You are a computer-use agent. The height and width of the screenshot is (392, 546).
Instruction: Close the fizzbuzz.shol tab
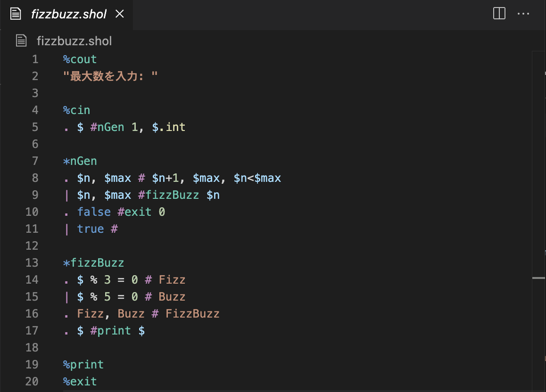(119, 14)
